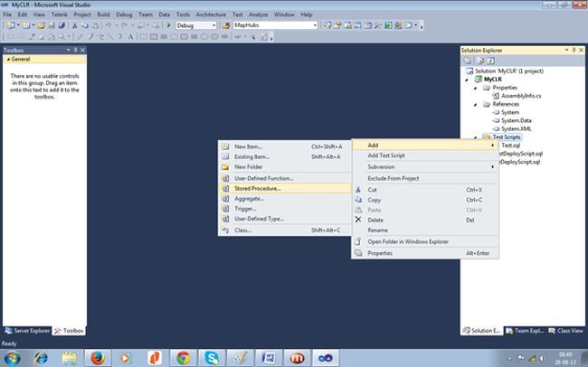
Task: Click Properties in context menu
Action: [425, 253]
